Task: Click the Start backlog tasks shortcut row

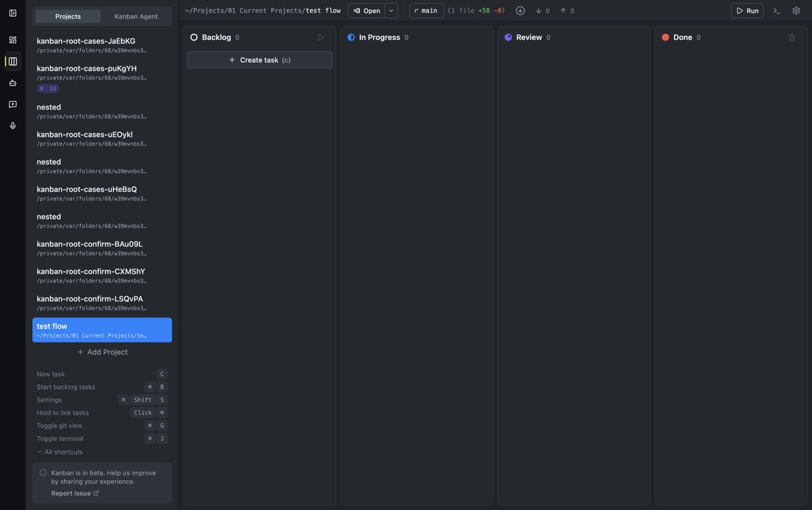Action: (102, 387)
